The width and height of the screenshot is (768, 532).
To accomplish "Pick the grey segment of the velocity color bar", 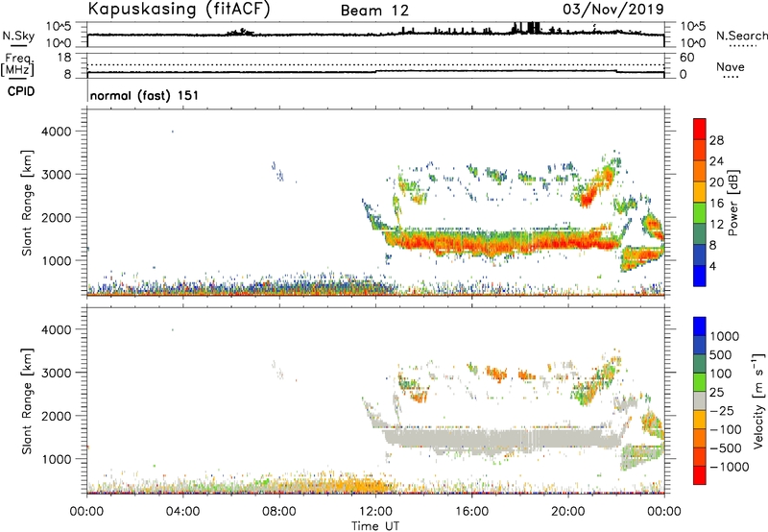I will 700,400.
